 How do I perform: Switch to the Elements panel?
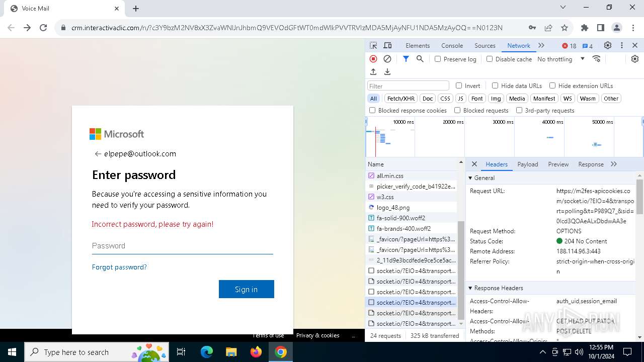tap(418, 46)
